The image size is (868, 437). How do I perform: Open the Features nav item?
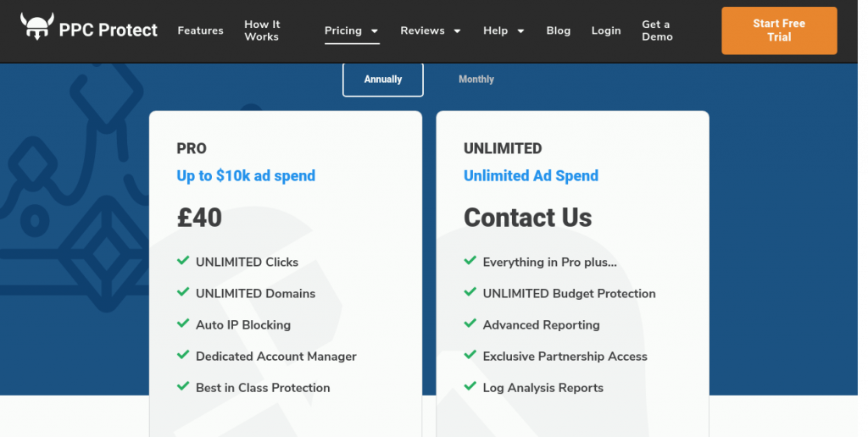pyautogui.click(x=200, y=31)
